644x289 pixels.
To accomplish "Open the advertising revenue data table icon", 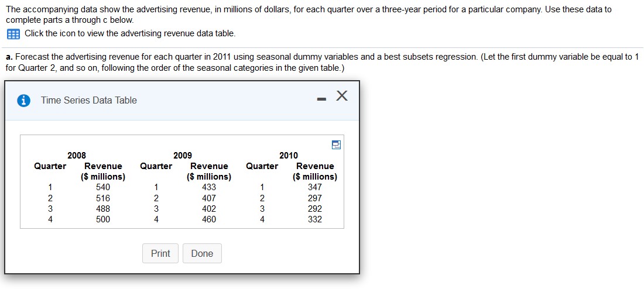I will point(13,34).
